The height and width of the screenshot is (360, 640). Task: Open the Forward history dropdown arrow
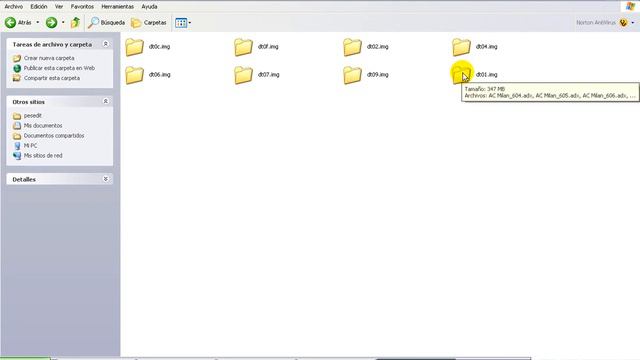pos(63,22)
